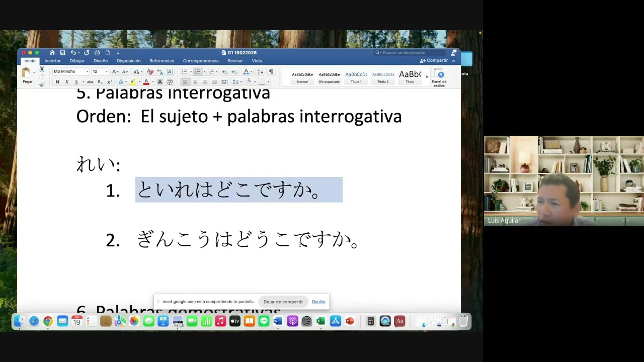Open the Home icon in Word title bar
Viewport: 644px width, 362px height.
pyautogui.click(x=52, y=53)
